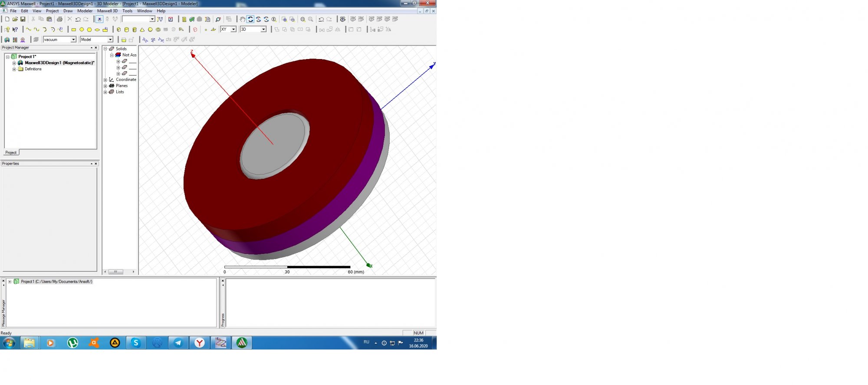This screenshot has height=385, width=868.
Task: Open the 3D movement mode dropdown
Action: pos(253,29)
